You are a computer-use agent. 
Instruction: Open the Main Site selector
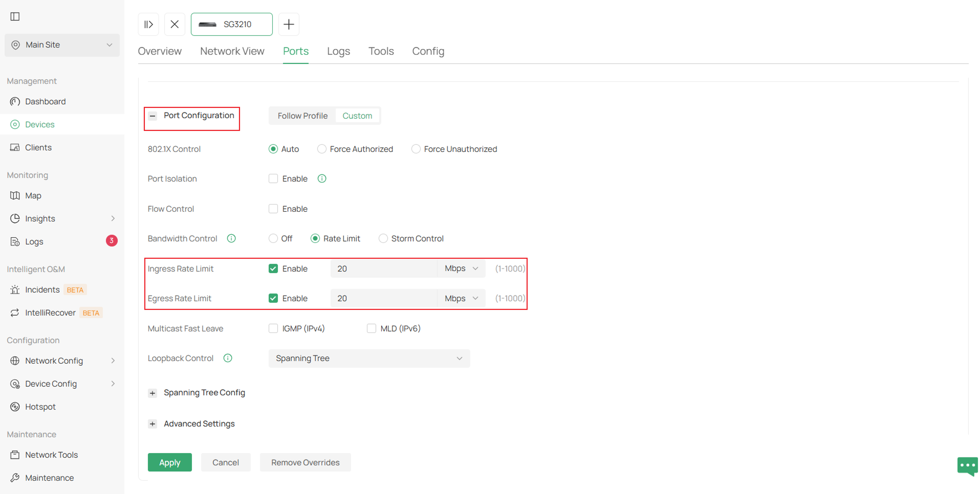point(62,45)
